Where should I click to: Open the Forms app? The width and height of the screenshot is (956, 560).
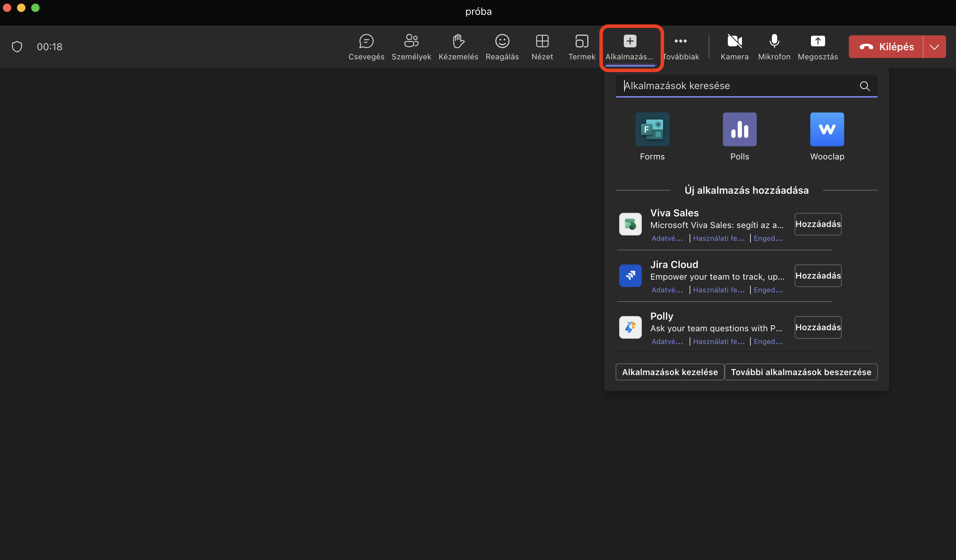tap(652, 136)
